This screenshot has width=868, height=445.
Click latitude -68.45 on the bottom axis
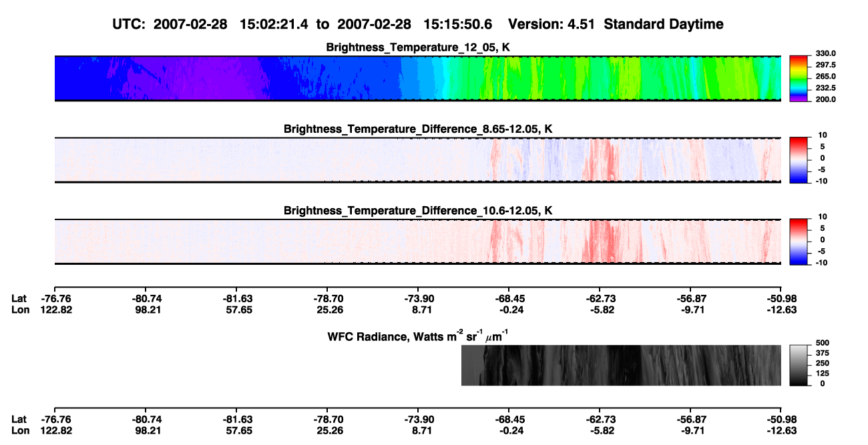[x=508, y=420]
